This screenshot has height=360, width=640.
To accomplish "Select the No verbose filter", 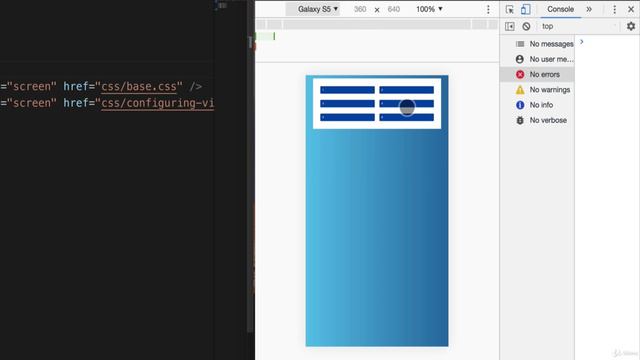I will [x=537, y=120].
